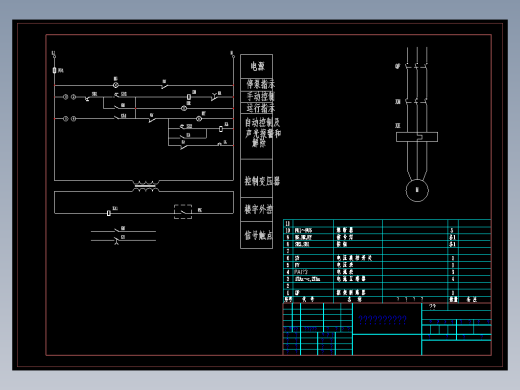The width and height of the screenshot is (520, 390).
Task: Click the 电压表 entry in parts table
Action: [345, 265]
